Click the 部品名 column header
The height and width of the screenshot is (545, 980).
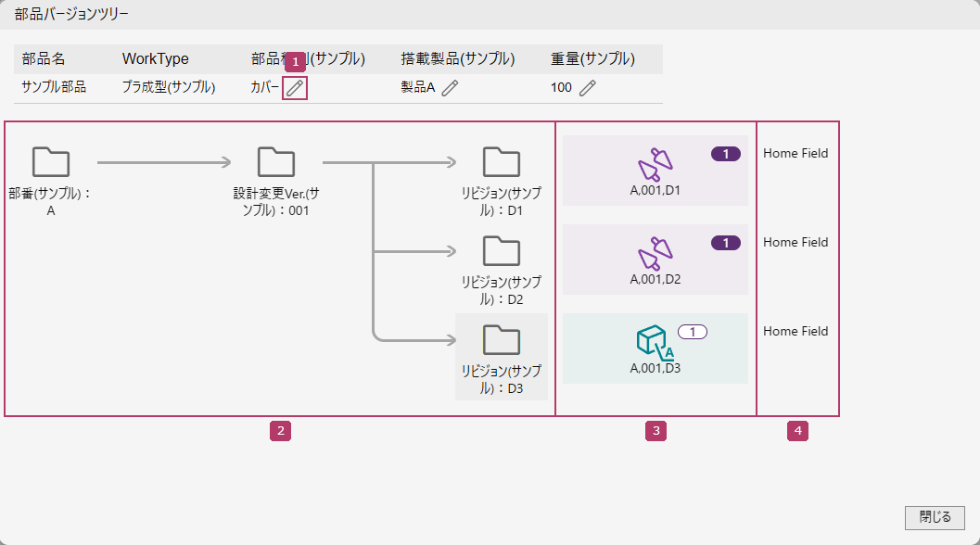click(44, 59)
